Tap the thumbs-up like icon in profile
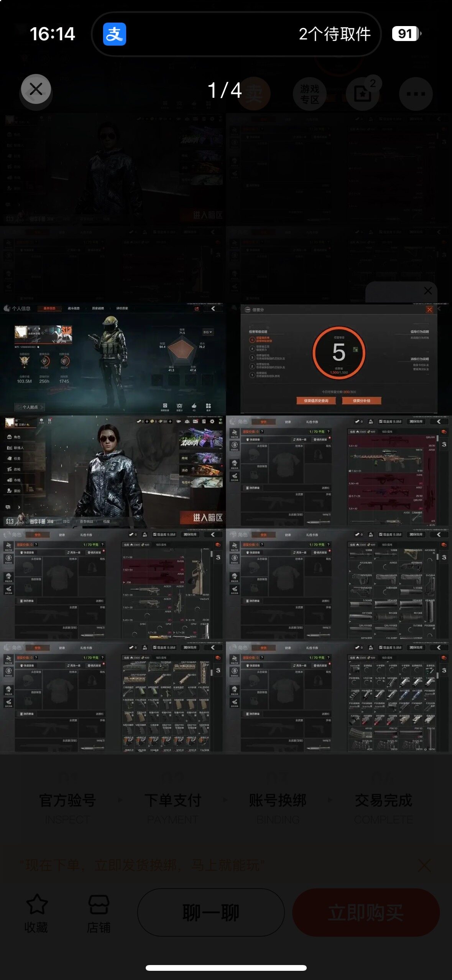The width and height of the screenshot is (452, 980). pyautogui.click(x=194, y=406)
